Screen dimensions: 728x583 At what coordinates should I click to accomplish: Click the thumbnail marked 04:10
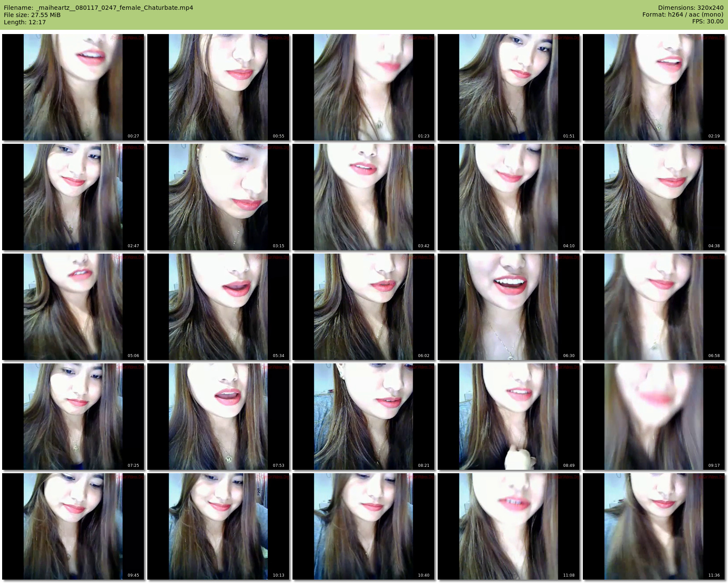coord(508,197)
